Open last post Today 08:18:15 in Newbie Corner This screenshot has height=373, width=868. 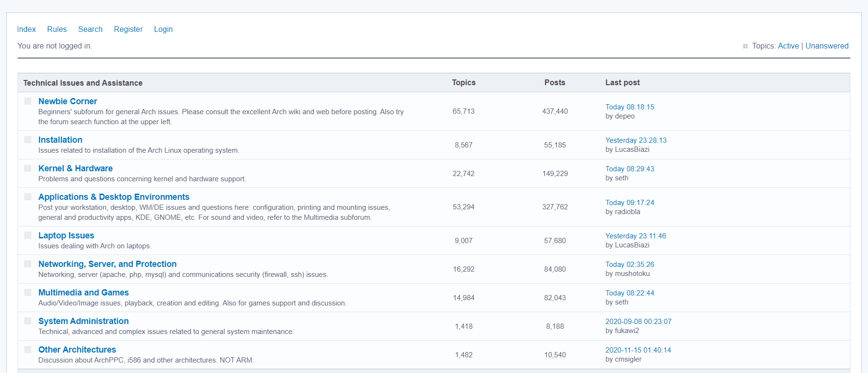pos(630,107)
